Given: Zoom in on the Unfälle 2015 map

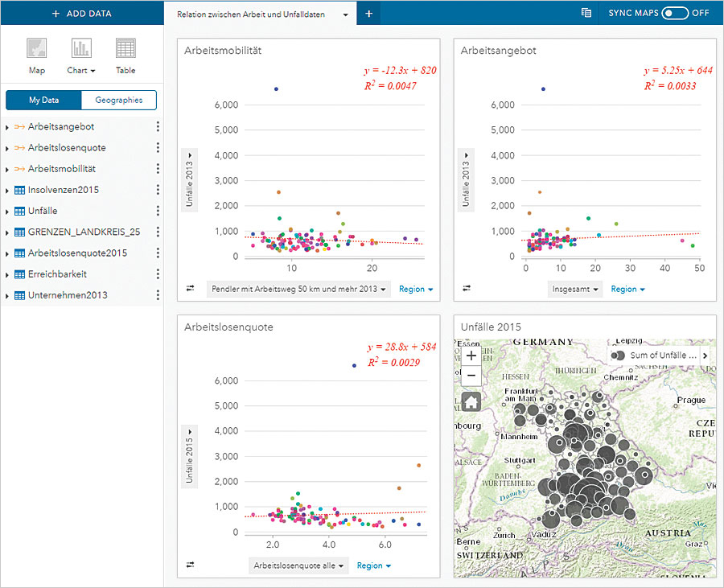Looking at the screenshot, I should [x=471, y=355].
